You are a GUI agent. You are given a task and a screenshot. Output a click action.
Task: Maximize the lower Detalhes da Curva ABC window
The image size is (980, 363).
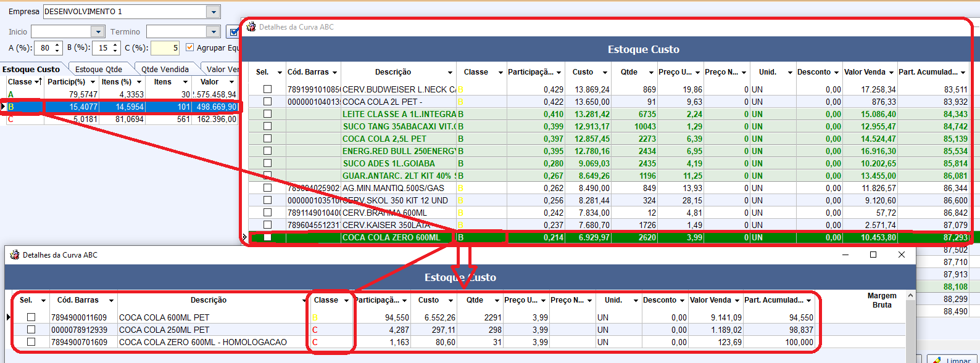[873, 255]
